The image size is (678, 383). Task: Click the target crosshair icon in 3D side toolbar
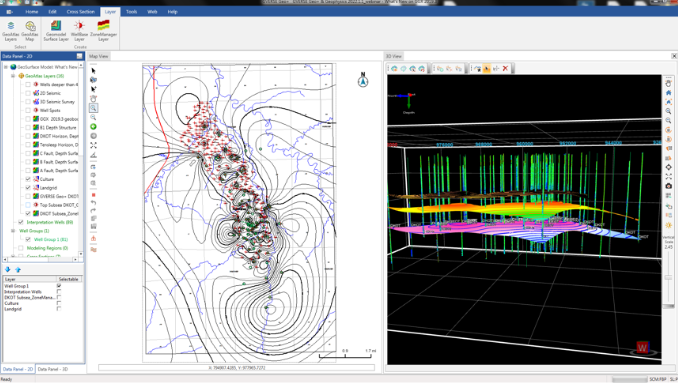(x=668, y=167)
